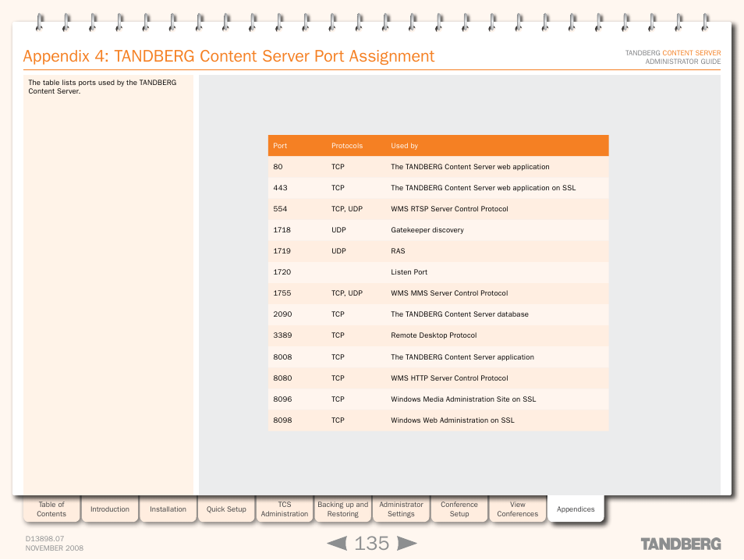
Task: Click 'WMS HTTP Server Control Protocol' text
Action: [449, 377]
